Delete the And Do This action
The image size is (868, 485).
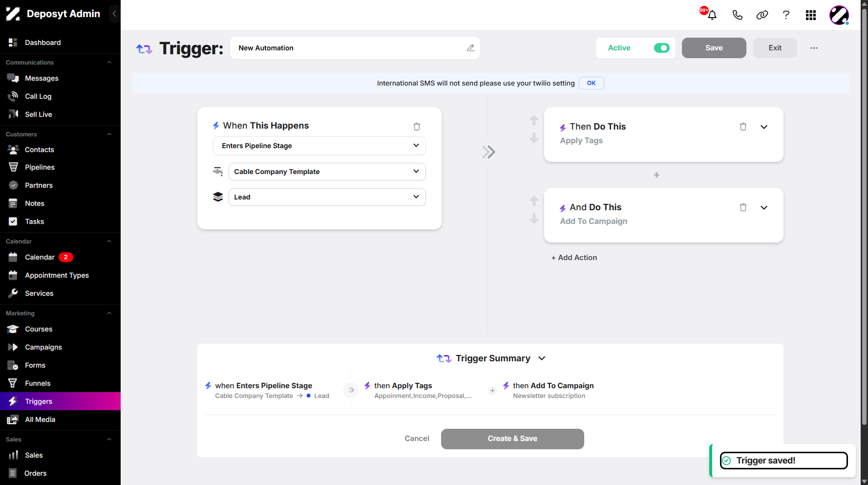(x=743, y=207)
